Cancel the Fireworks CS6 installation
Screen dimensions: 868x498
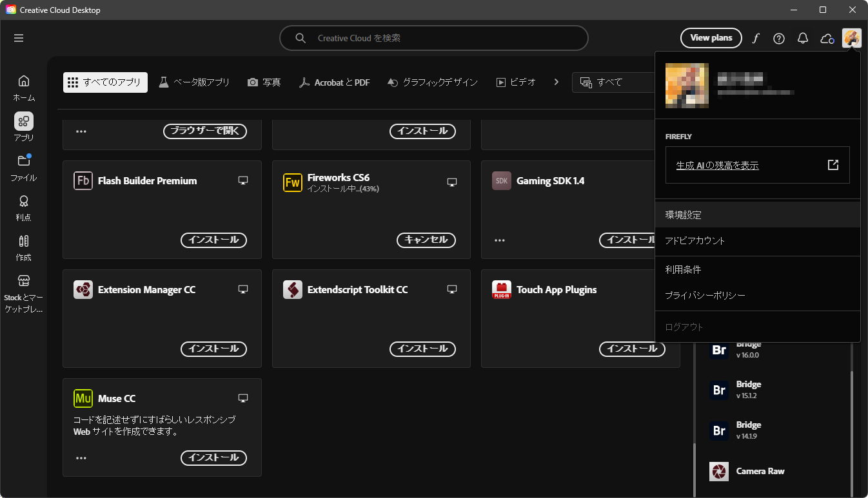click(426, 240)
